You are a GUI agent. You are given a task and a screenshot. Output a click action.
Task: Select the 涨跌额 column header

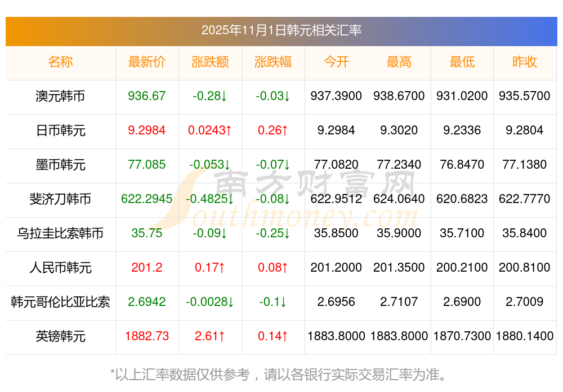[209, 62]
